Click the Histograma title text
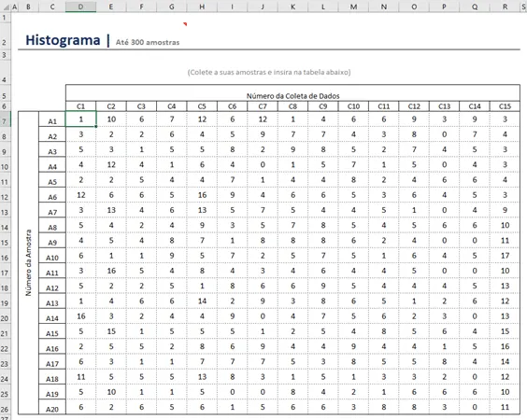Viewport: 527px width, 420px height. point(63,40)
